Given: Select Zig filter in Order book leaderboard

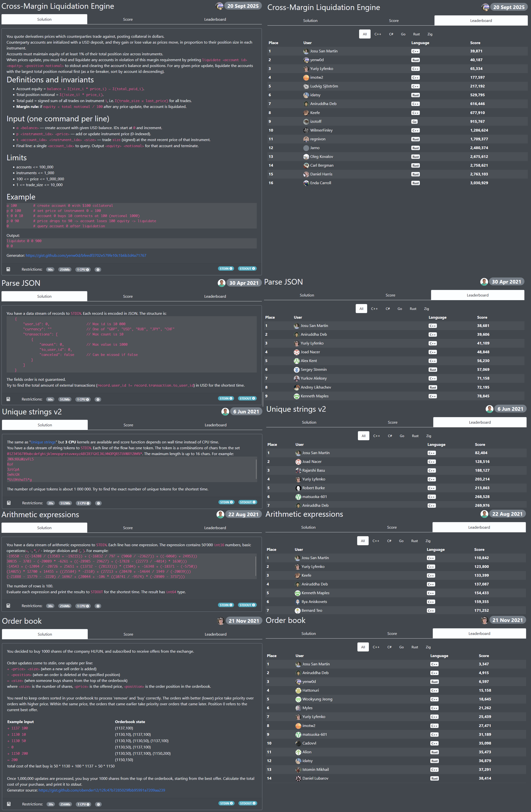Looking at the screenshot, I should [x=428, y=647].
